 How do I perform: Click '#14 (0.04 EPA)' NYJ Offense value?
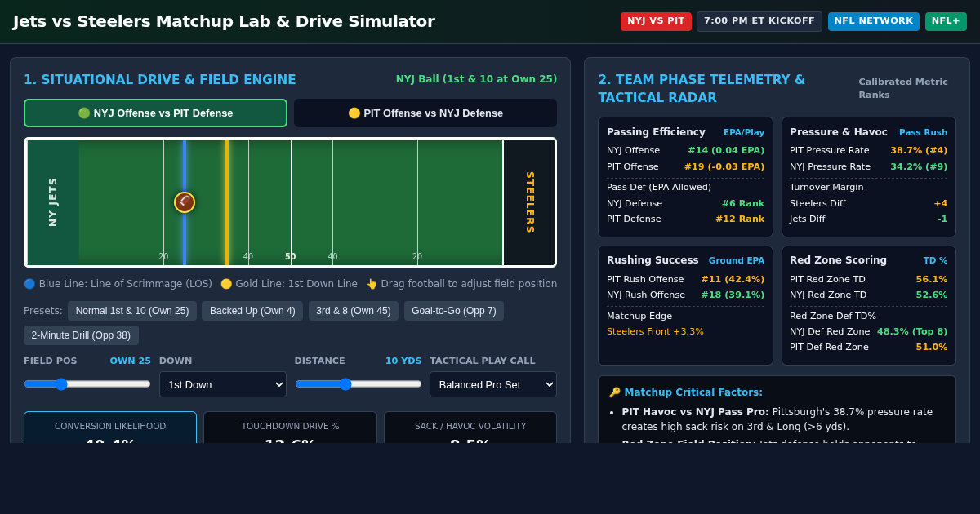coord(726,151)
